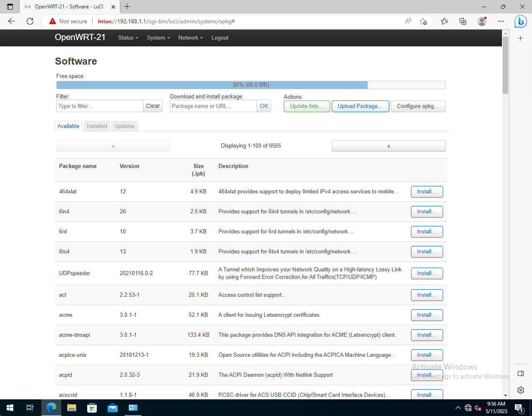The width and height of the screenshot is (532, 416).
Task: Expand the Status dropdown menu
Action: [x=128, y=38]
